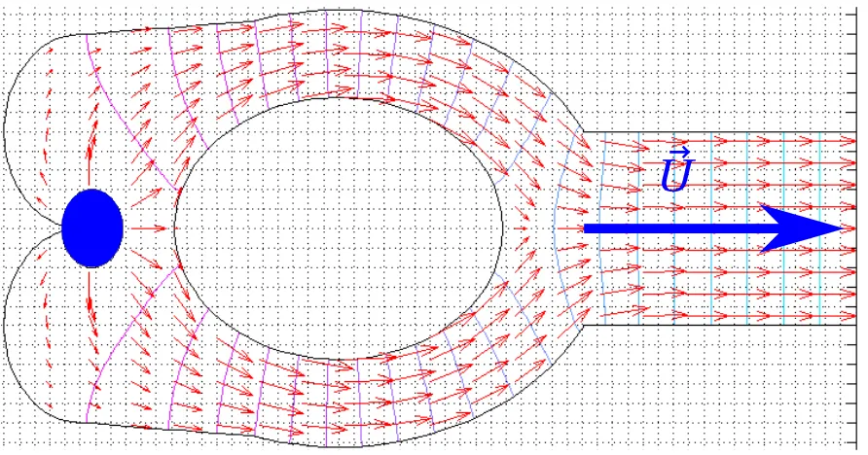The width and height of the screenshot is (868, 455).
Task: Click the large blue velocity arrow
Action: [x=713, y=228]
